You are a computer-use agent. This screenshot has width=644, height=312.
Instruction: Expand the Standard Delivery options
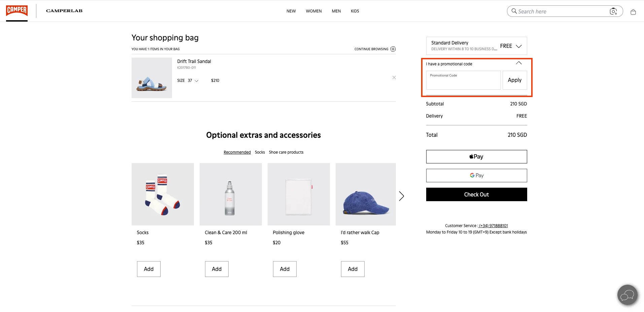coord(477,46)
